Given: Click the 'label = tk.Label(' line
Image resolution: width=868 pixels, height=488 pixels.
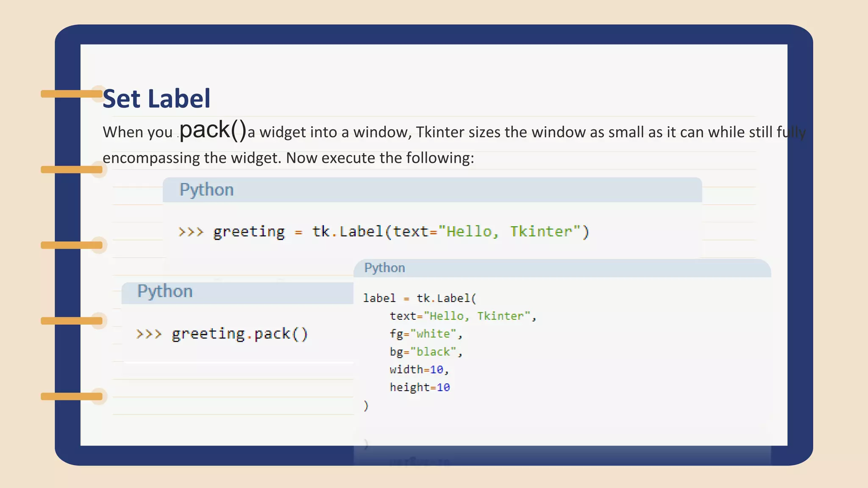Looking at the screenshot, I should point(420,298).
